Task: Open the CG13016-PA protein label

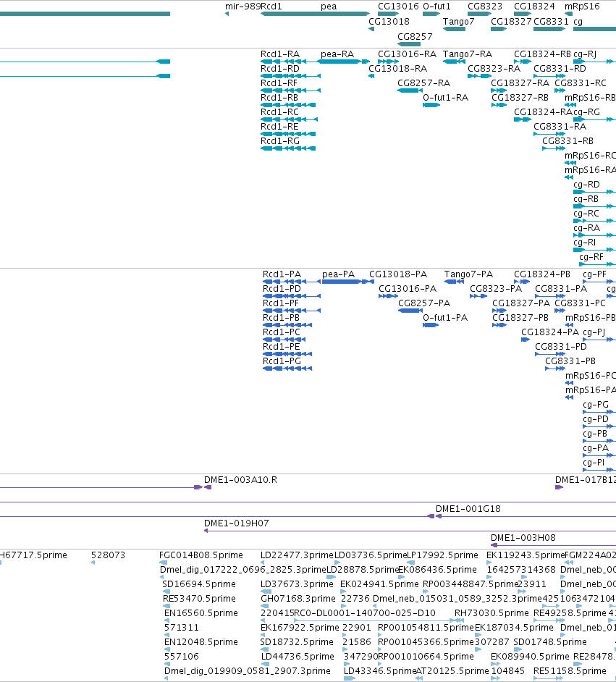Action: (408, 289)
